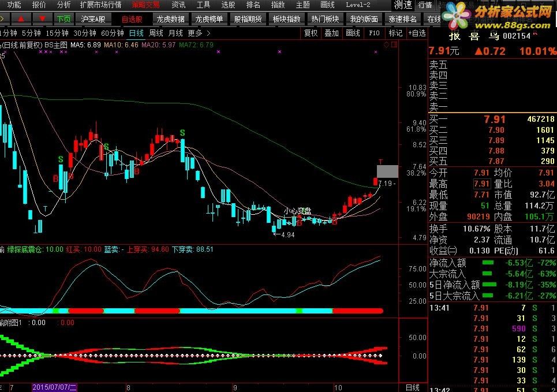The height and width of the screenshot is (392, 557).
Task: Click the 绿探底震仓 indicator label
Action: pos(35,249)
